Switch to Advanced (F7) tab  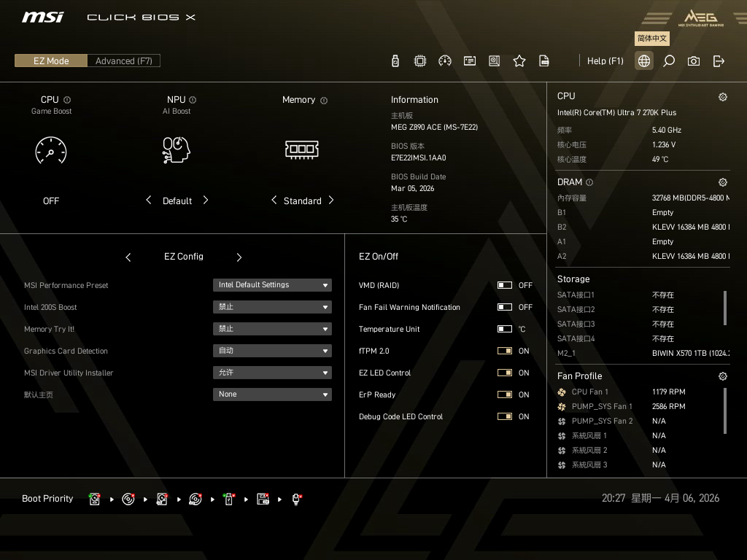tap(124, 61)
